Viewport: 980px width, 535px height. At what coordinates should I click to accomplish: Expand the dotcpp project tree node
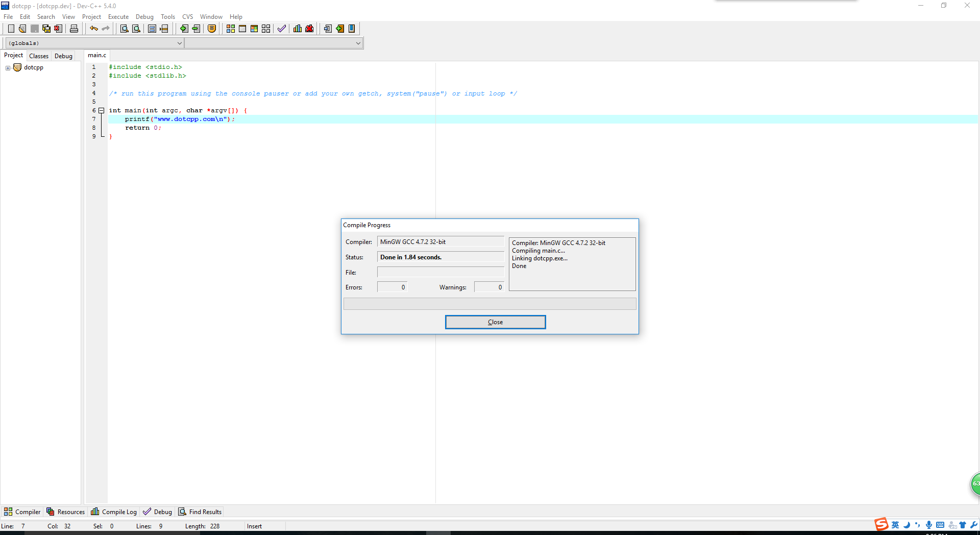click(x=8, y=68)
